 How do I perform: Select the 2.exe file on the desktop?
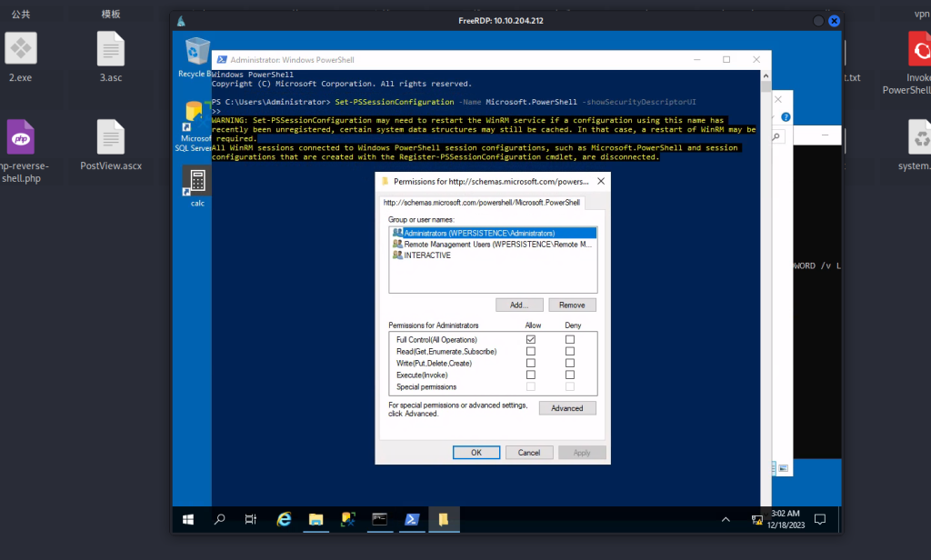[21, 57]
